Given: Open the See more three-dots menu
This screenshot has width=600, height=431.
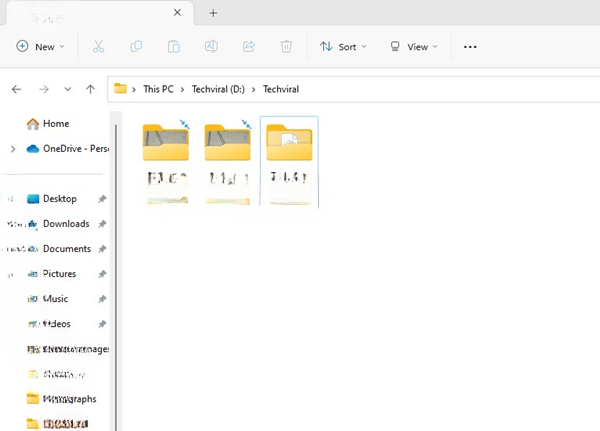Looking at the screenshot, I should click(470, 47).
